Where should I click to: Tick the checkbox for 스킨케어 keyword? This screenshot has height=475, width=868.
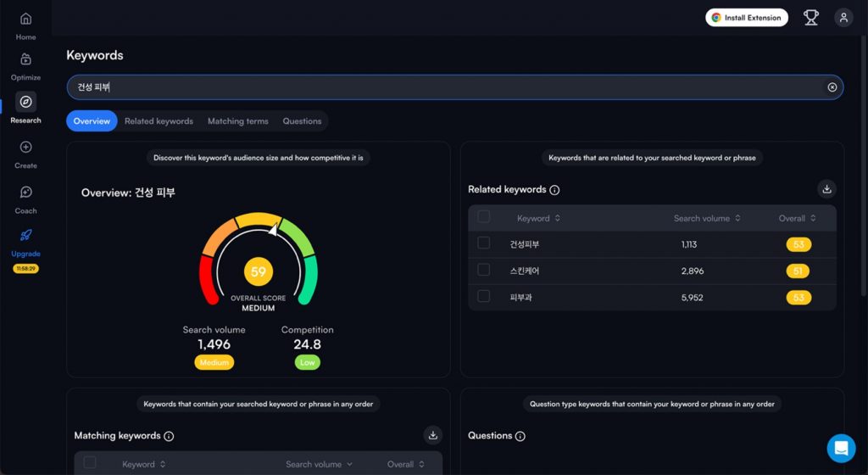point(484,270)
